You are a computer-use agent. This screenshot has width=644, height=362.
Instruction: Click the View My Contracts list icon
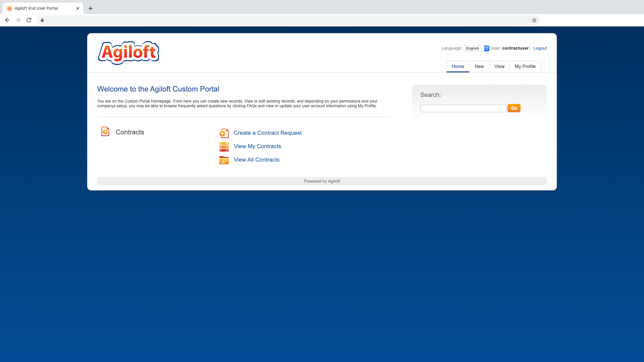[224, 146]
